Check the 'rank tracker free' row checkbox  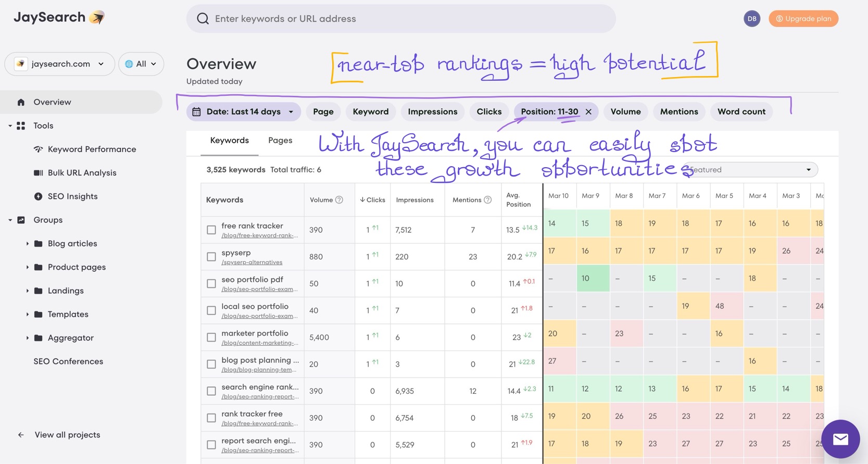(x=211, y=418)
